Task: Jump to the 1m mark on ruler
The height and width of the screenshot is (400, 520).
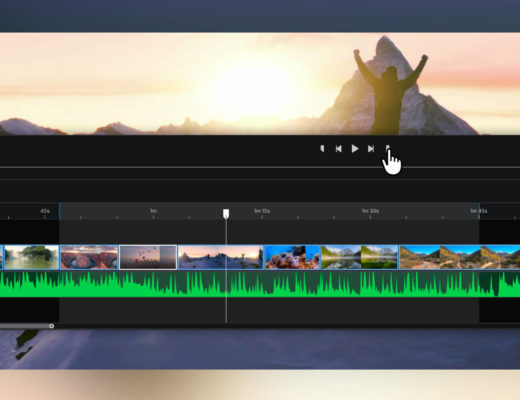Action: 153,211
